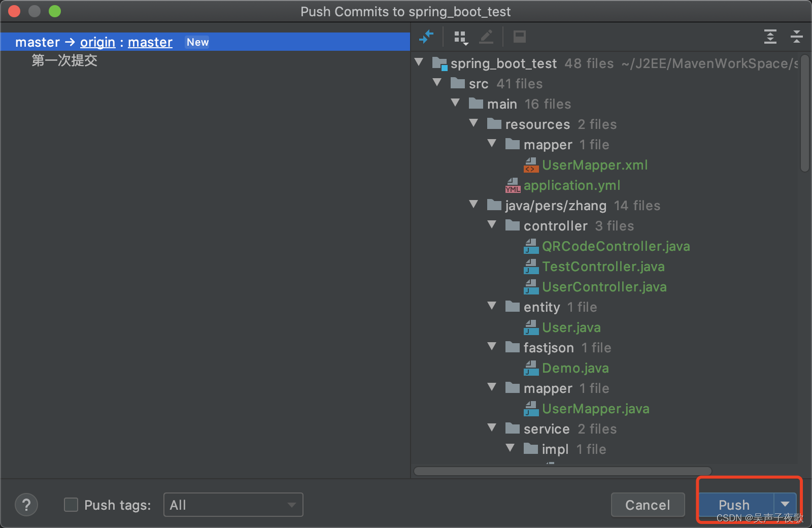Screen dimensions: 812x528
Task: Click the horizontal scrollbar under the file tree
Action: point(563,471)
